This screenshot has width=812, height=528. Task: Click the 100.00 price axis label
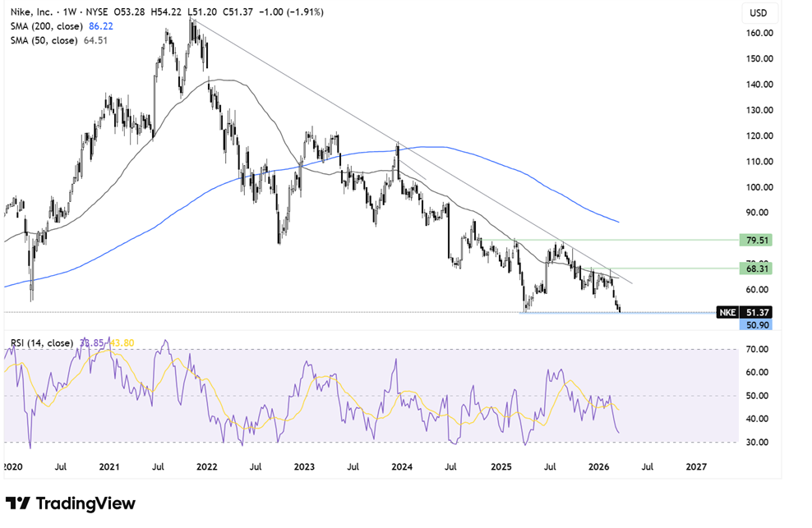759,187
